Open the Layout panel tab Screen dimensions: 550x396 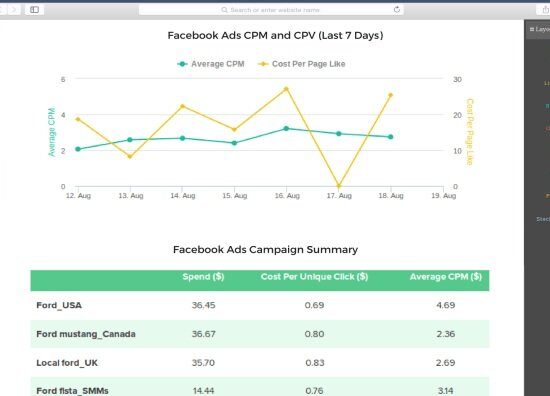click(x=539, y=29)
